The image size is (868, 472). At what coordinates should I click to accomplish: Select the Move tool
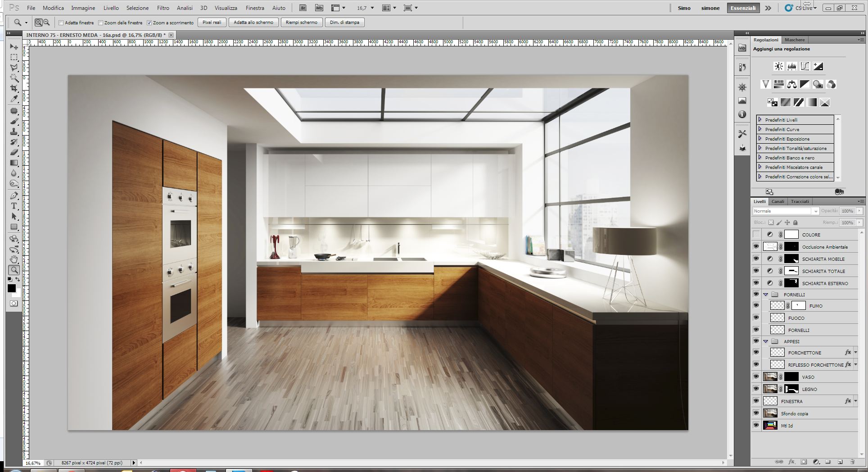point(14,47)
